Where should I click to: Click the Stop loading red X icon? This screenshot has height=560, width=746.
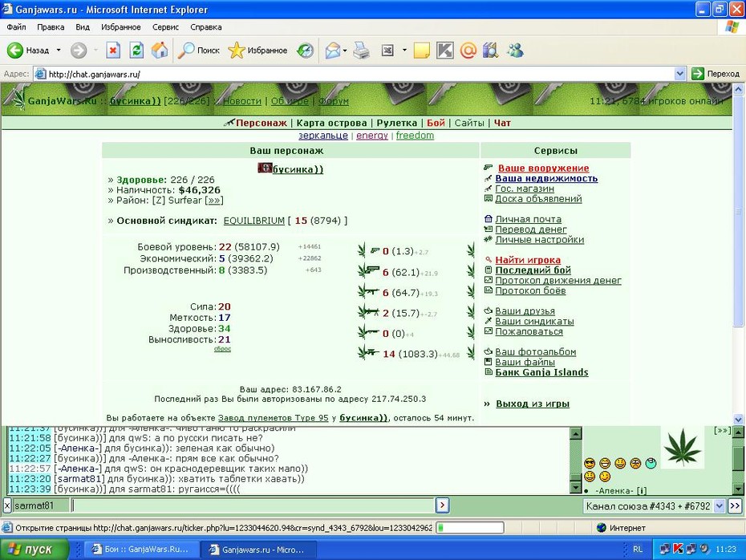coord(113,50)
